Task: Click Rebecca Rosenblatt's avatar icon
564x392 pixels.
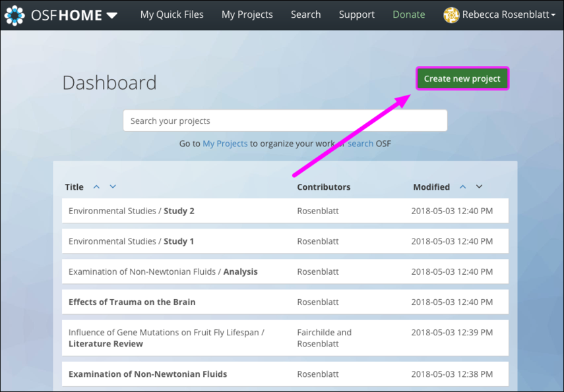Action: pyautogui.click(x=451, y=14)
